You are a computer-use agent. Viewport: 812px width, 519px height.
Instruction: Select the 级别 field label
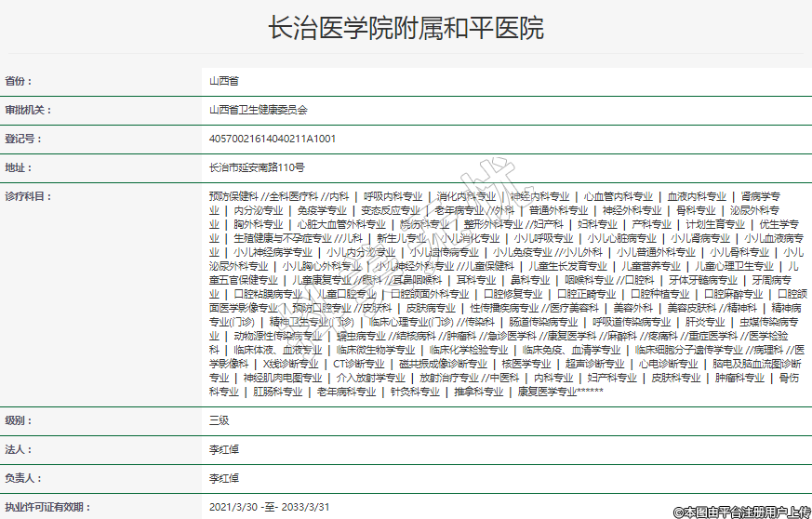click(19, 420)
